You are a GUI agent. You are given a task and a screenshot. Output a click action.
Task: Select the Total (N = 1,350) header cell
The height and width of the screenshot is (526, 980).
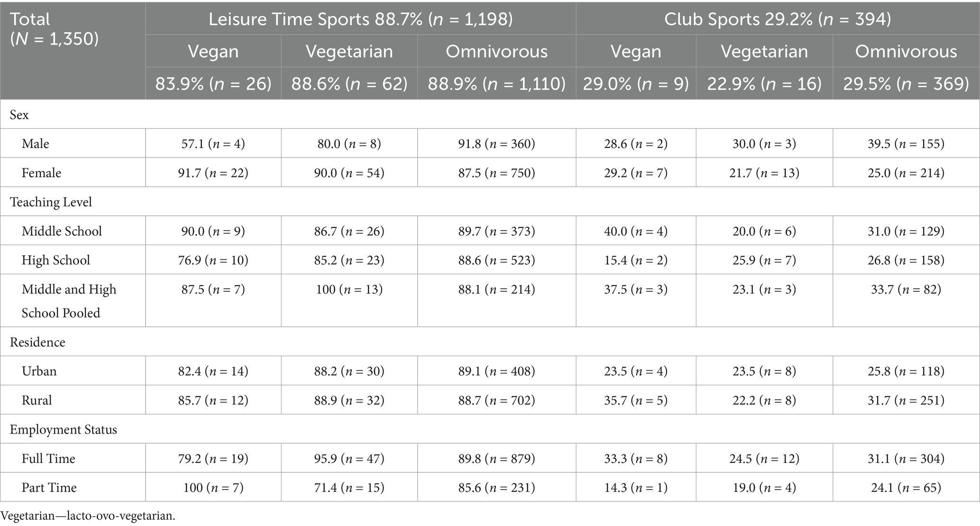click(x=55, y=28)
